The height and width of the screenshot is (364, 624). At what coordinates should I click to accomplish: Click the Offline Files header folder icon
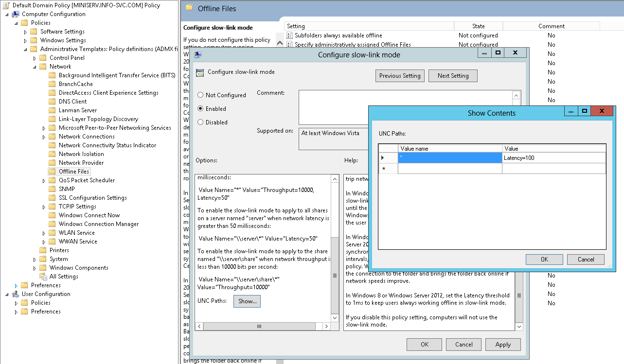coord(188,8)
